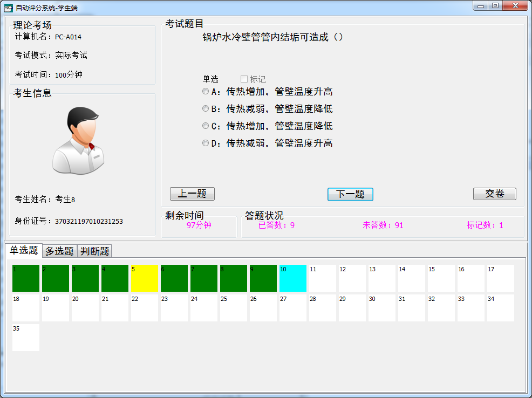532x398 pixels.
Task: Select option A 传热增加、管壁温度升高
Action: pyautogui.click(x=206, y=92)
